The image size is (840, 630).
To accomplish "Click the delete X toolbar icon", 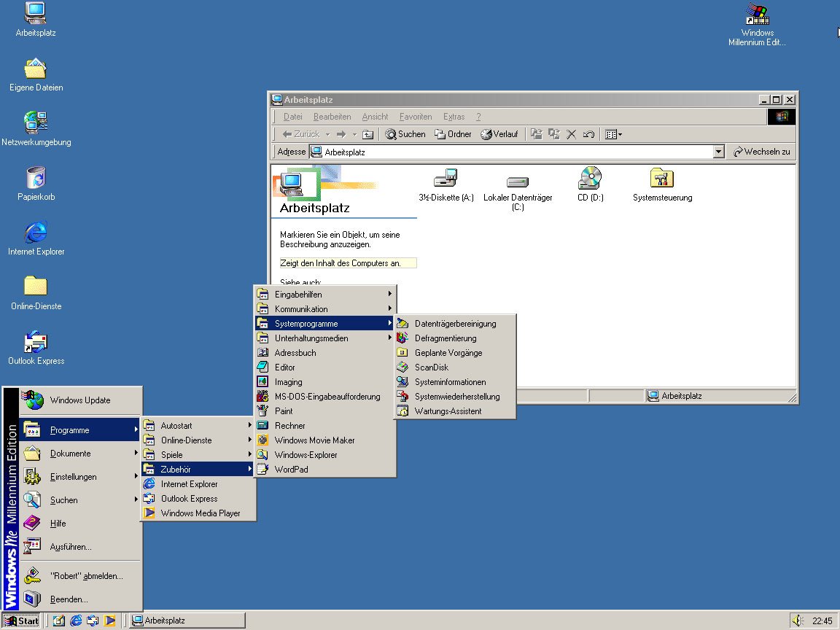I will [571, 134].
